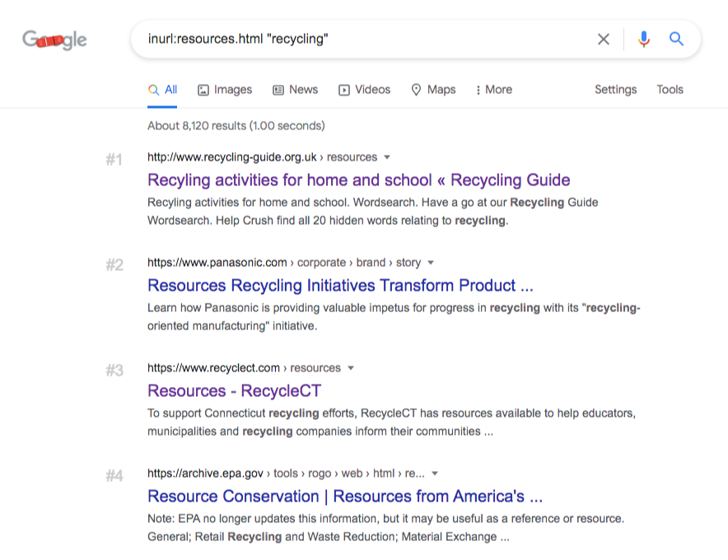Open "Recyling activities for home and school" result
This screenshot has width=728, height=560.
(358, 180)
